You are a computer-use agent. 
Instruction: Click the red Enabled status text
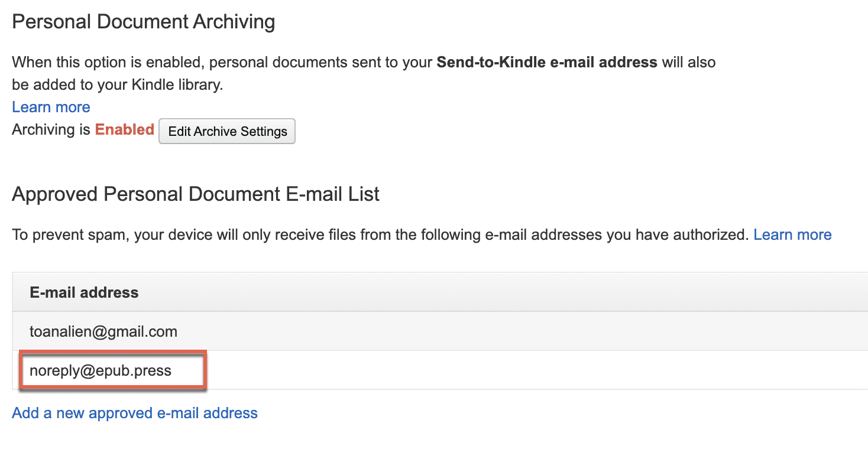pyautogui.click(x=124, y=130)
